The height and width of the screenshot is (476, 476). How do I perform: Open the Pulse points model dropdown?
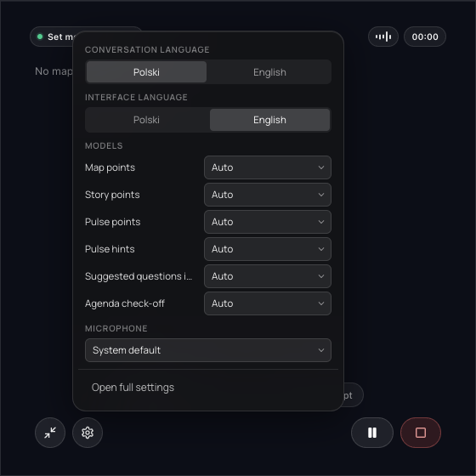tap(268, 222)
